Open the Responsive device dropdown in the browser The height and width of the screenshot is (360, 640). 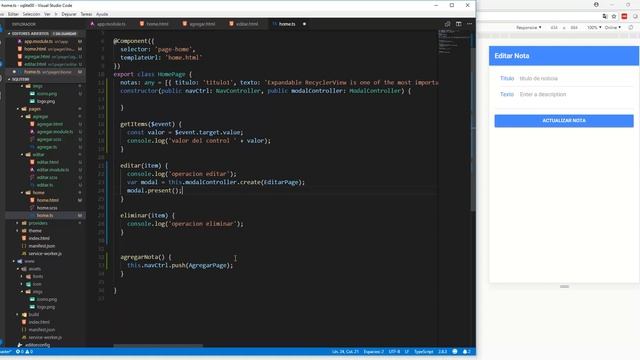coord(529,27)
